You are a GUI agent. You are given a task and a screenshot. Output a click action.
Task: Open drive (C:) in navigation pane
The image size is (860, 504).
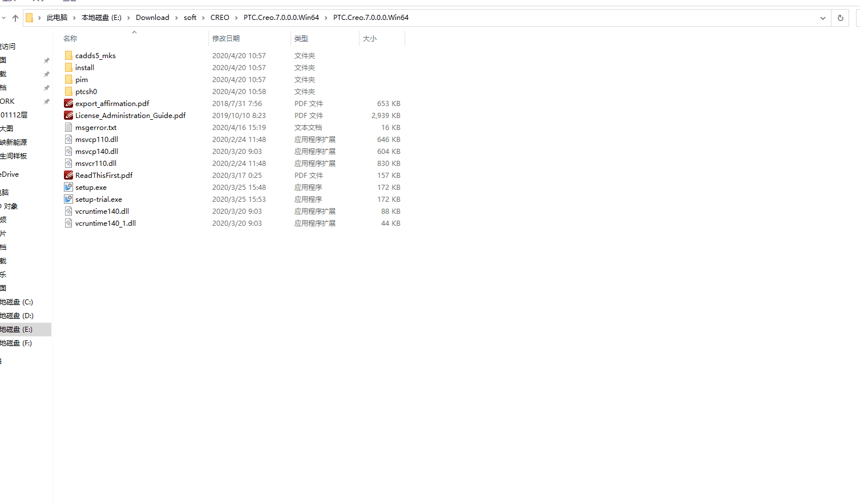[x=17, y=302]
